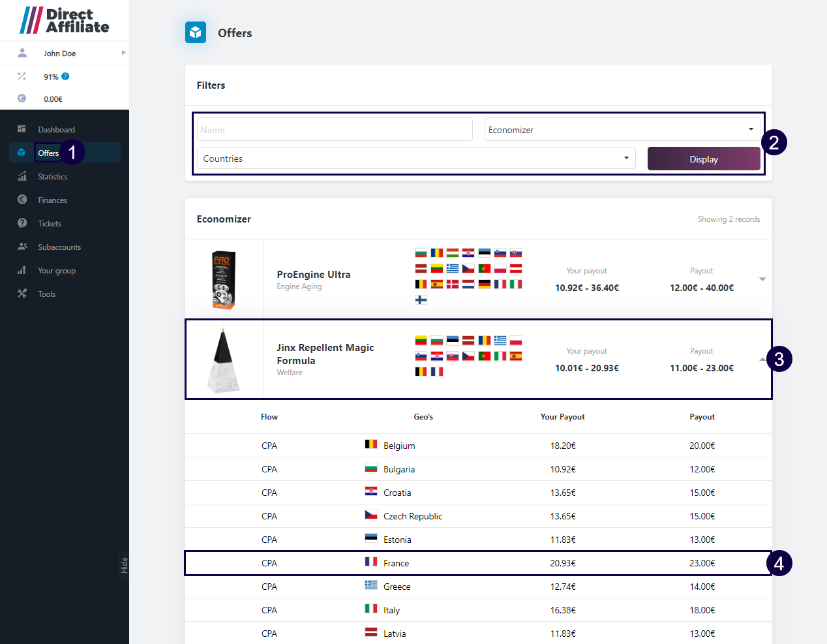
Task: Click the ProEngine Ultra product thumbnail
Action: [224, 279]
